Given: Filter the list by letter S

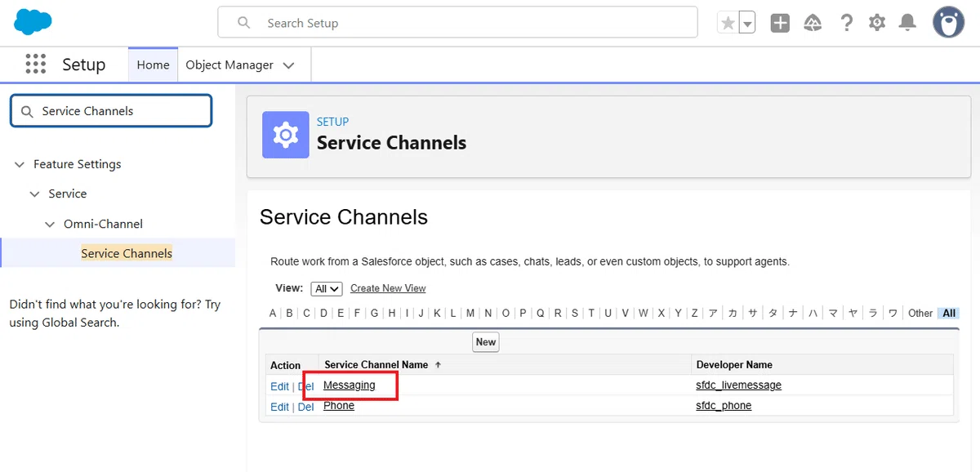Looking at the screenshot, I should 575,313.
